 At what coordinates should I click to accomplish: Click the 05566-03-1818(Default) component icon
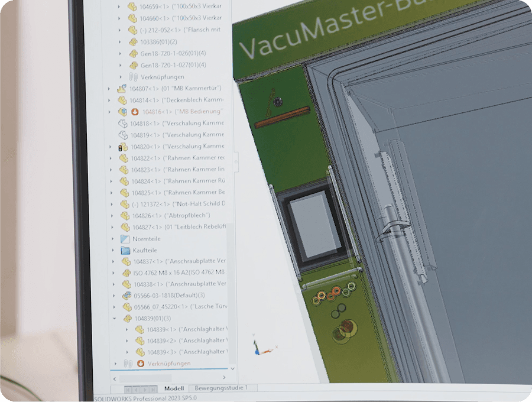click(x=126, y=295)
